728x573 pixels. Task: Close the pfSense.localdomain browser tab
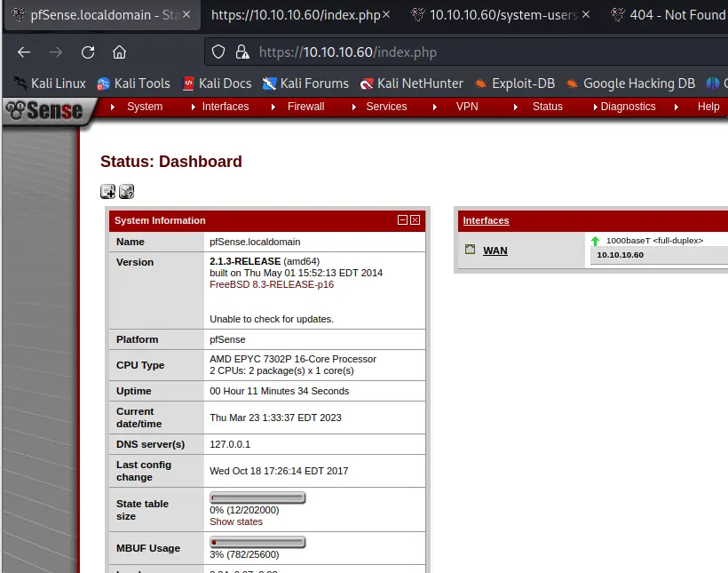(x=186, y=15)
